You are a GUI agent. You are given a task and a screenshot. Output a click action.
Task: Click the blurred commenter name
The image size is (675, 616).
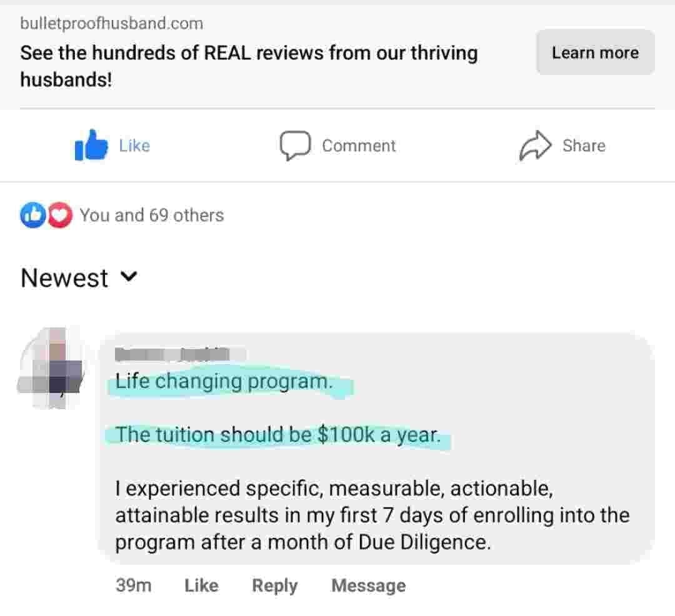pos(172,354)
